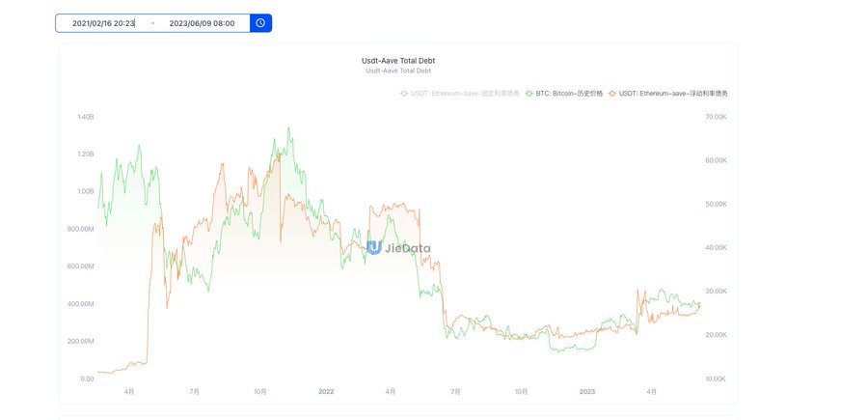
Task: Click the bold Usdt-Aave Total Debt title
Action: tap(397, 60)
